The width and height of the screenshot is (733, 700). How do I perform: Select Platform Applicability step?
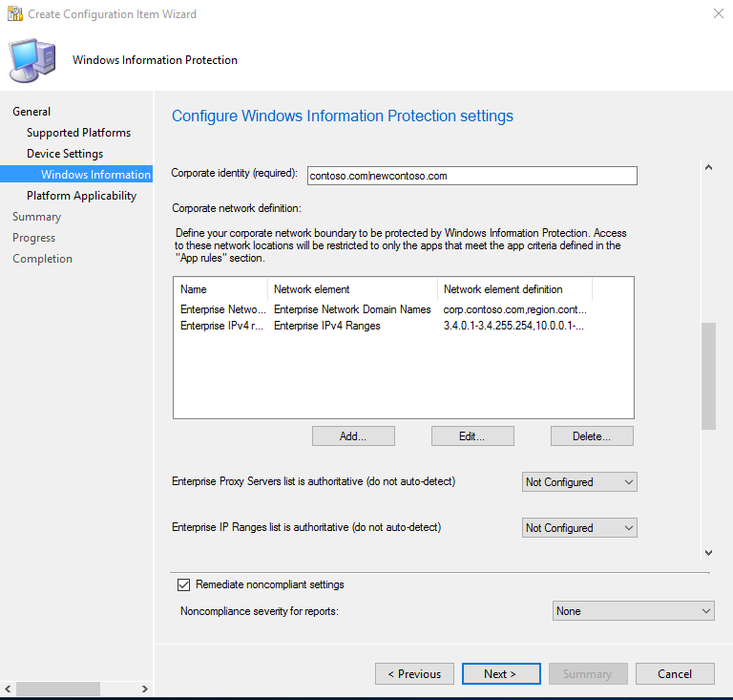click(x=81, y=196)
